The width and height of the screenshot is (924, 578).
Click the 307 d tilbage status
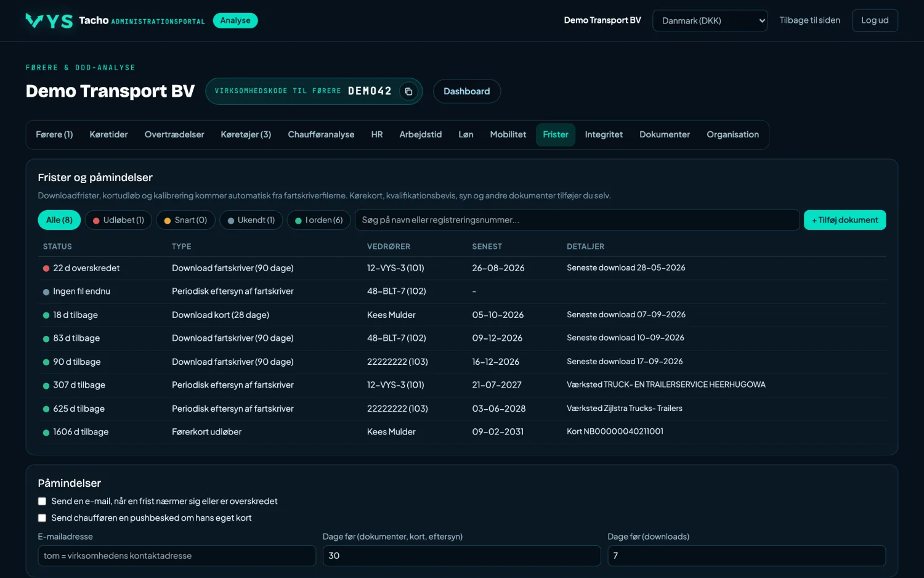tap(79, 385)
